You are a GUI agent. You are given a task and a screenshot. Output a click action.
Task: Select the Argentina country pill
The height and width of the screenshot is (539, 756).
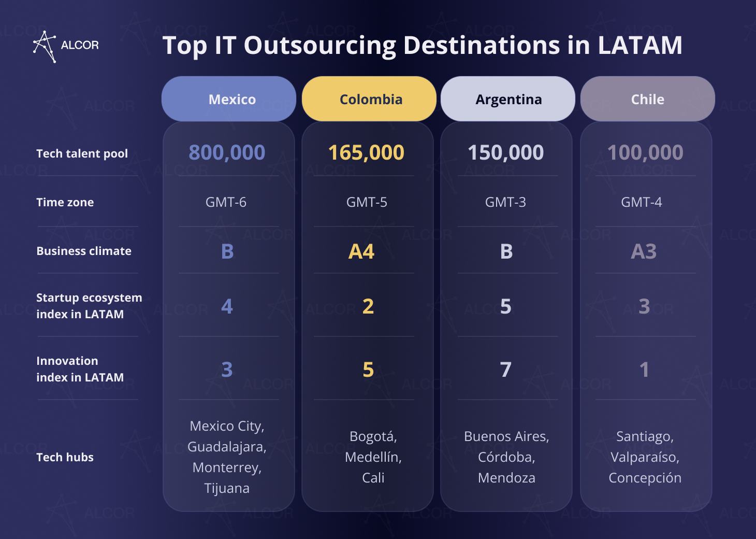pyautogui.click(x=507, y=98)
